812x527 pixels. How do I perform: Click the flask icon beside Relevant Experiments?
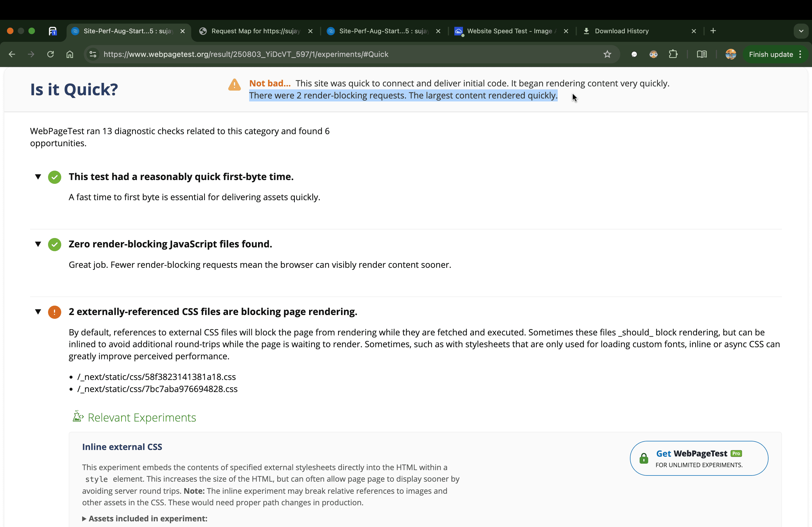78,416
